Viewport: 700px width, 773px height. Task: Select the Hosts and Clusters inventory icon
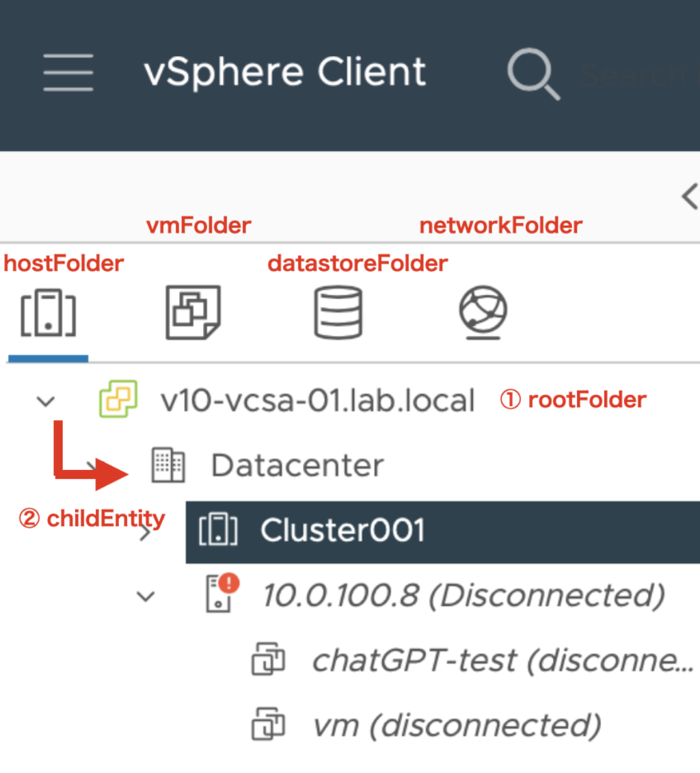[x=47, y=312]
